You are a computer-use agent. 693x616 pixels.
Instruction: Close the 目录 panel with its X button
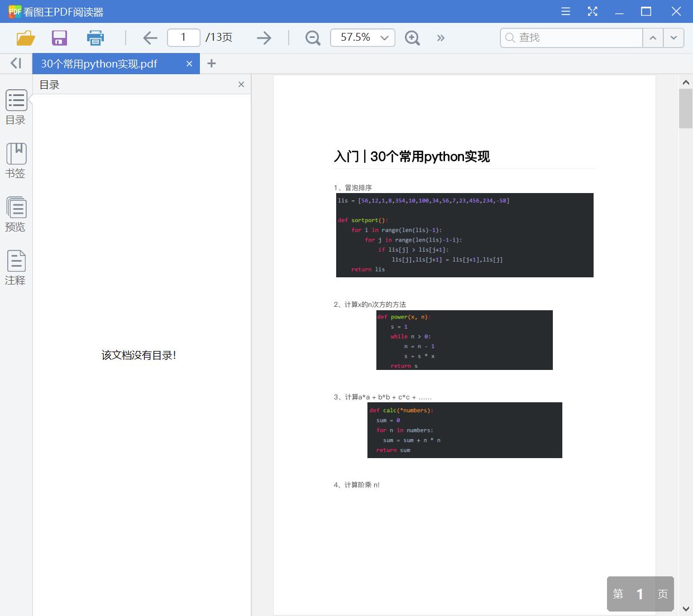pos(241,84)
